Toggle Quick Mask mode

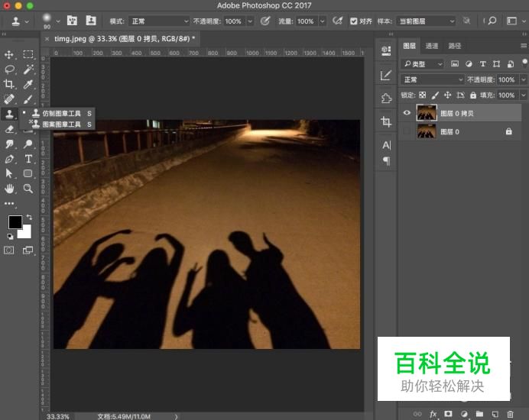click(x=9, y=250)
